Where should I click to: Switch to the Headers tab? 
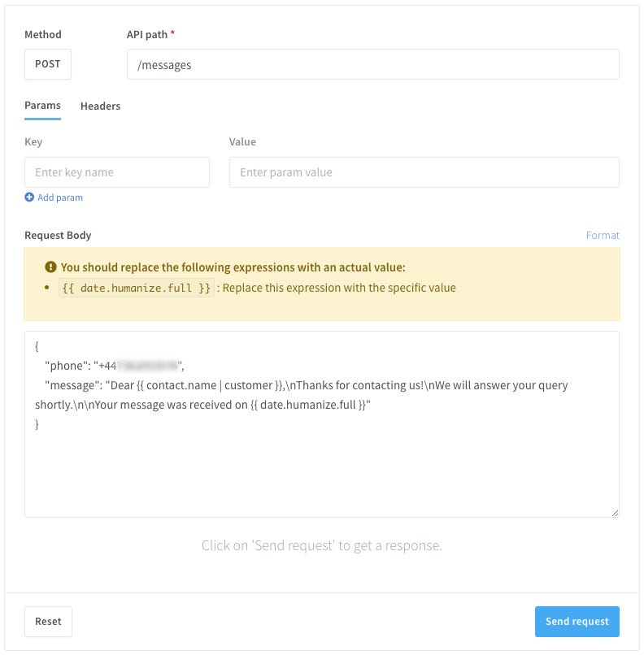pyautogui.click(x=100, y=106)
